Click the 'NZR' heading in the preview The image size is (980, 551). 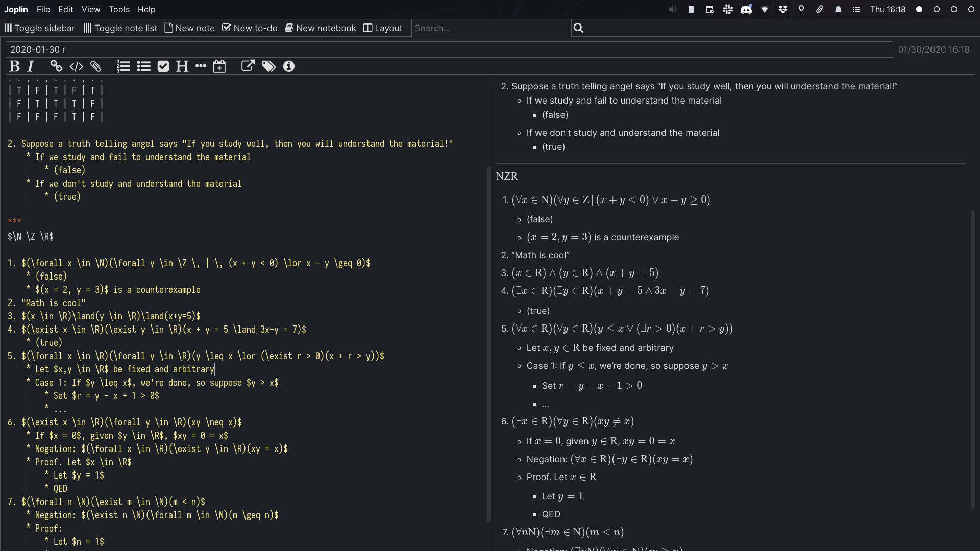[x=507, y=176]
